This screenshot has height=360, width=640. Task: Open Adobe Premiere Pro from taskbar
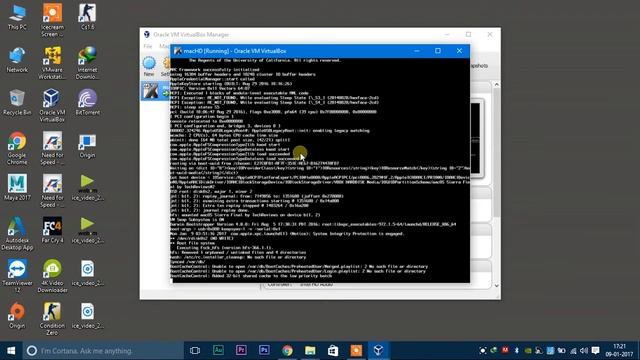pyautogui.click(x=241, y=351)
